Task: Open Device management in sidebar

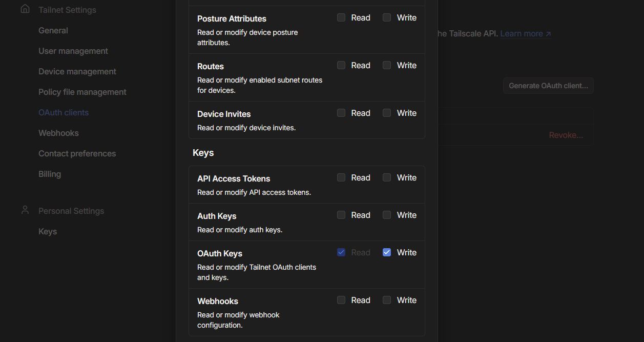Action: 77,71
